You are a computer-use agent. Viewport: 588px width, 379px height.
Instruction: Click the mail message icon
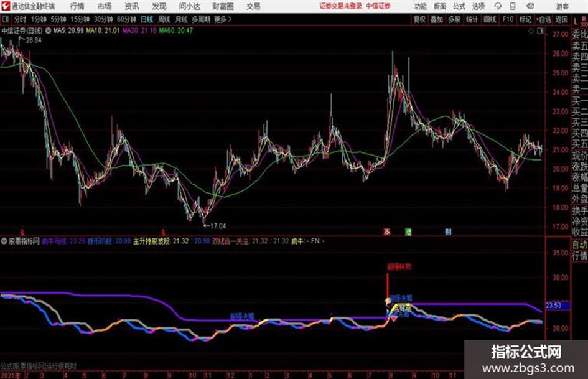(x=530, y=6)
